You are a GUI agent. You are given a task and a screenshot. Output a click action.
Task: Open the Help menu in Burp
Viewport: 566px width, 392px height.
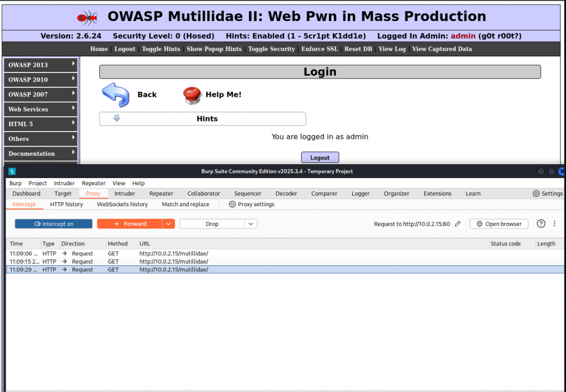pos(138,183)
